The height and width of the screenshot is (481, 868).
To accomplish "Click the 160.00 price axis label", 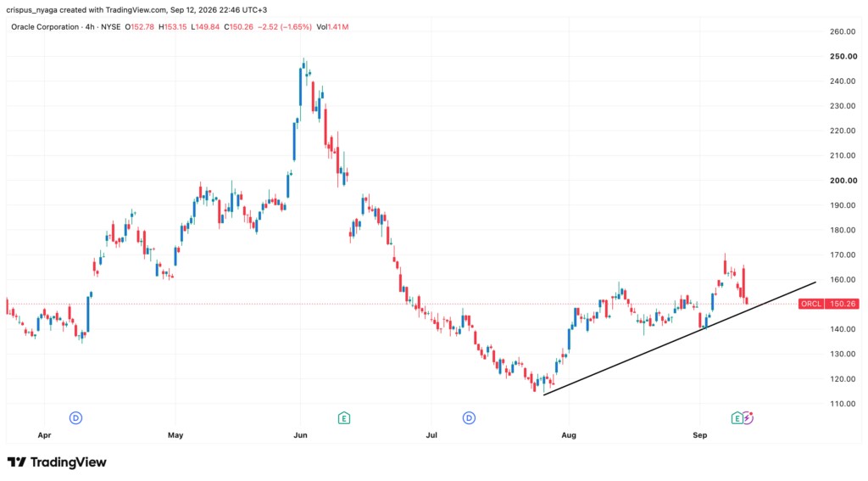I will tap(843, 280).
